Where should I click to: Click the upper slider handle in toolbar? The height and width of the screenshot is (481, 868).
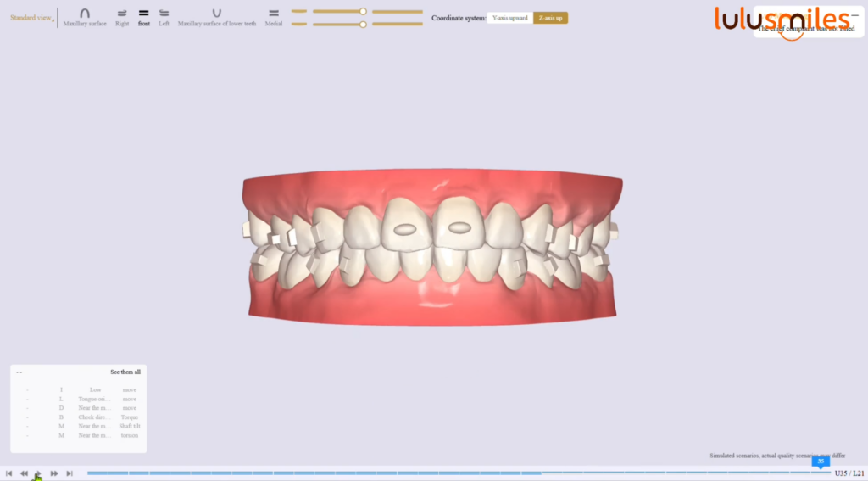pyautogui.click(x=363, y=11)
